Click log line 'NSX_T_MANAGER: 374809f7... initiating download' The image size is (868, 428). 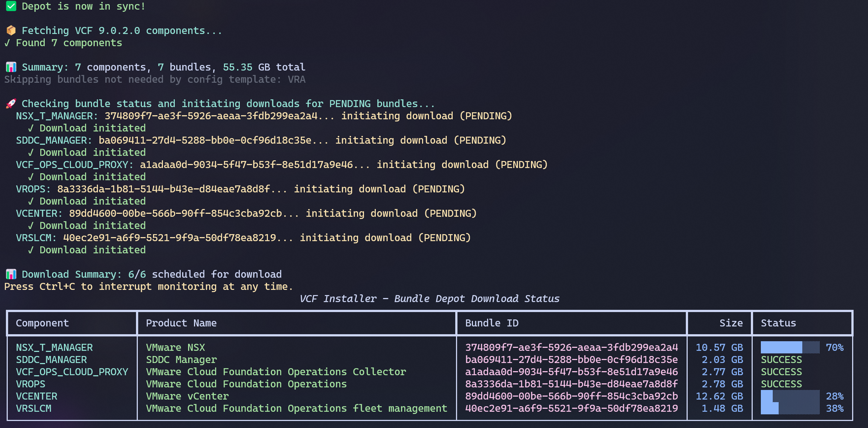(x=264, y=116)
